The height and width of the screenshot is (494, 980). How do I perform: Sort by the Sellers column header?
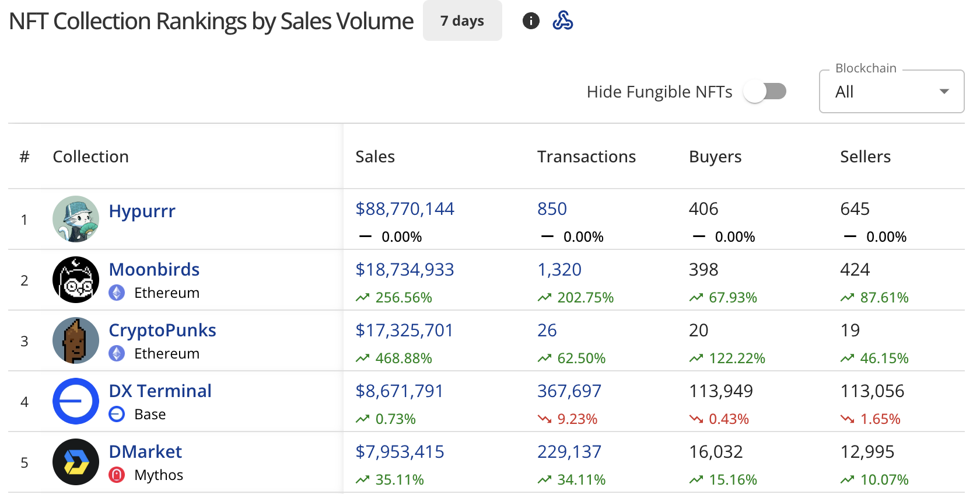865,156
